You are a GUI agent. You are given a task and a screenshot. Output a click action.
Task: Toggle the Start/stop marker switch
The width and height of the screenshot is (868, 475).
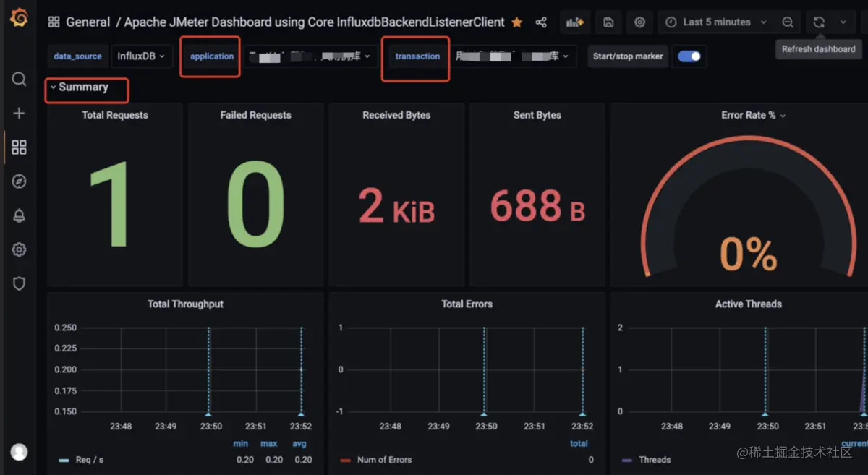pyautogui.click(x=689, y=56)
